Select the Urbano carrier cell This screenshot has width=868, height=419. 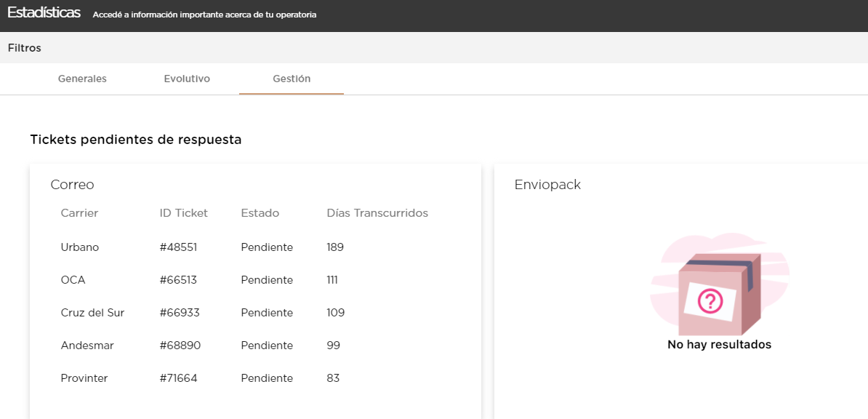tap(80, 247)
